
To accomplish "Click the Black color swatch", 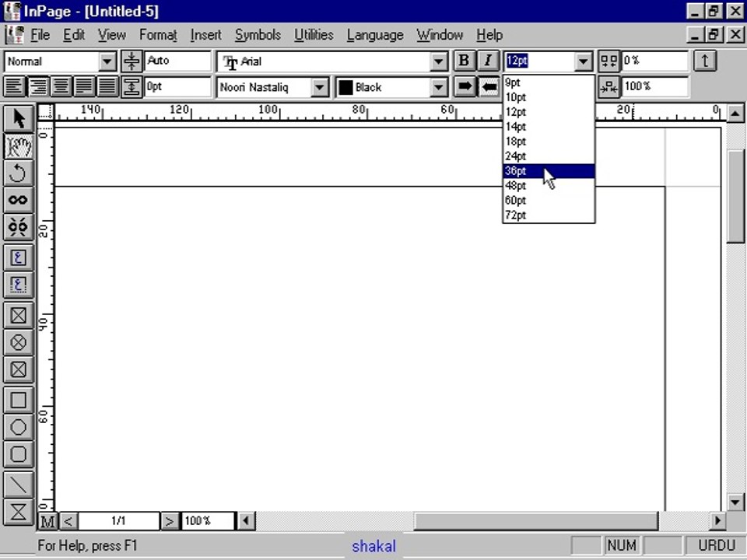I will 345,87.
